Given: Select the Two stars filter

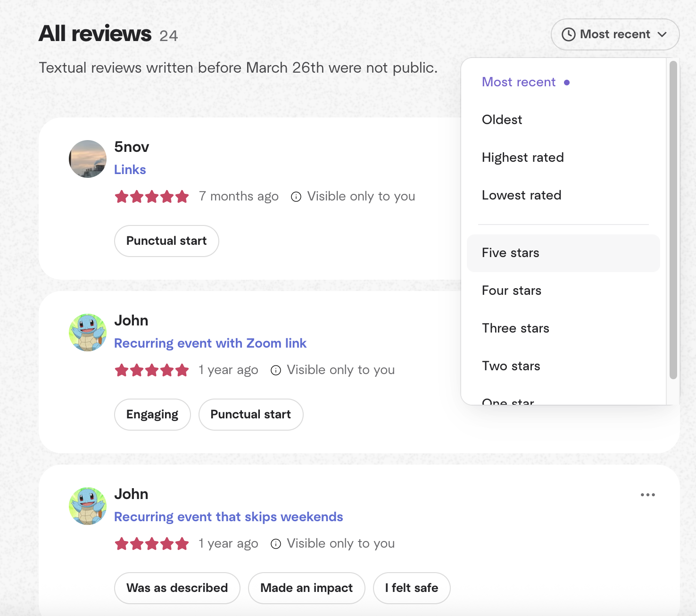Looking at the screenshot, I should click(511, 366).
